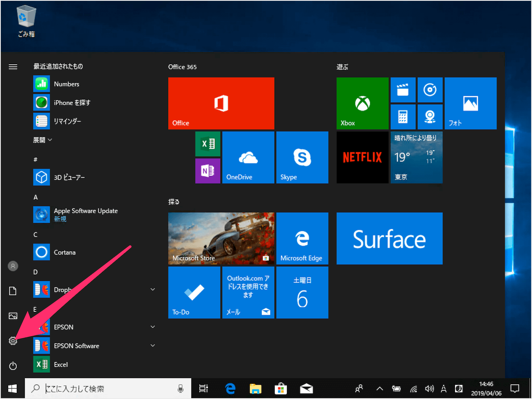Show hidden tray icons chevron

point(379,389)
